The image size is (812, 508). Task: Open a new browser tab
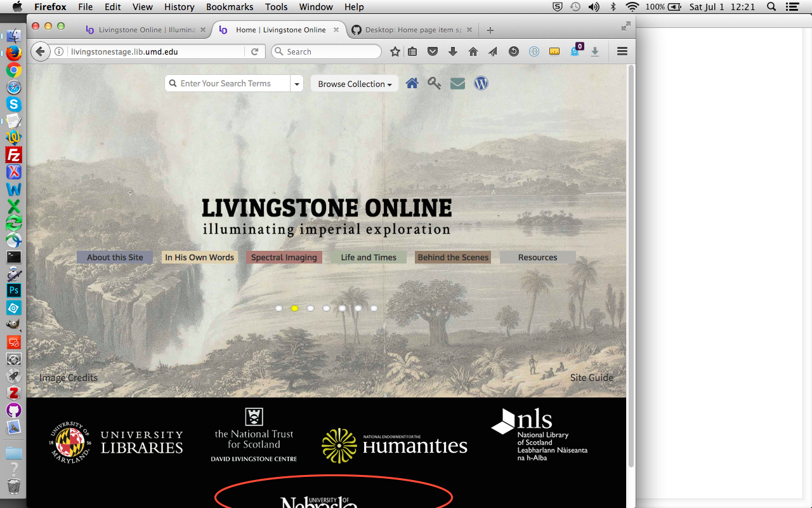490,30
